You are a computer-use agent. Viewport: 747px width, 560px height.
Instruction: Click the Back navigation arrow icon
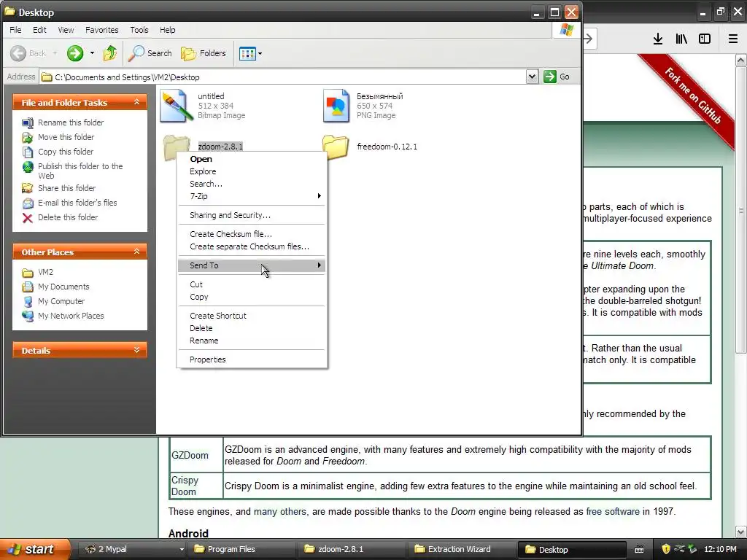18,53
